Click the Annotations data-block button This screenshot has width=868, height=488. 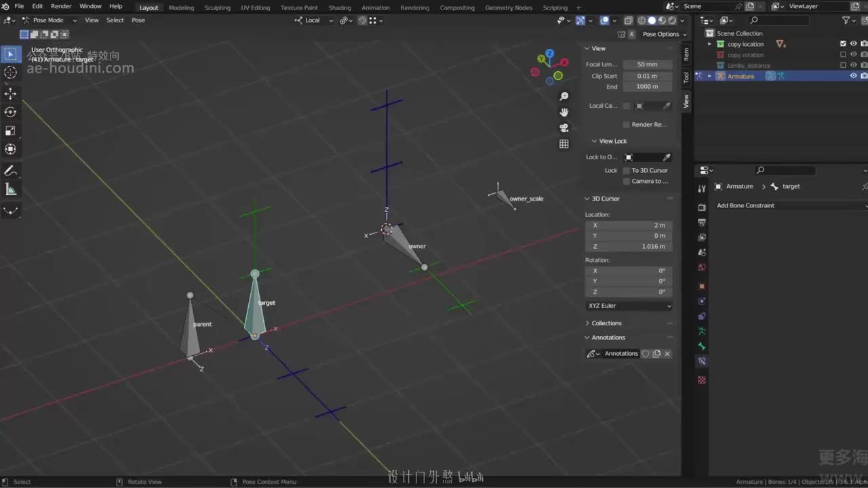point(621,354)
